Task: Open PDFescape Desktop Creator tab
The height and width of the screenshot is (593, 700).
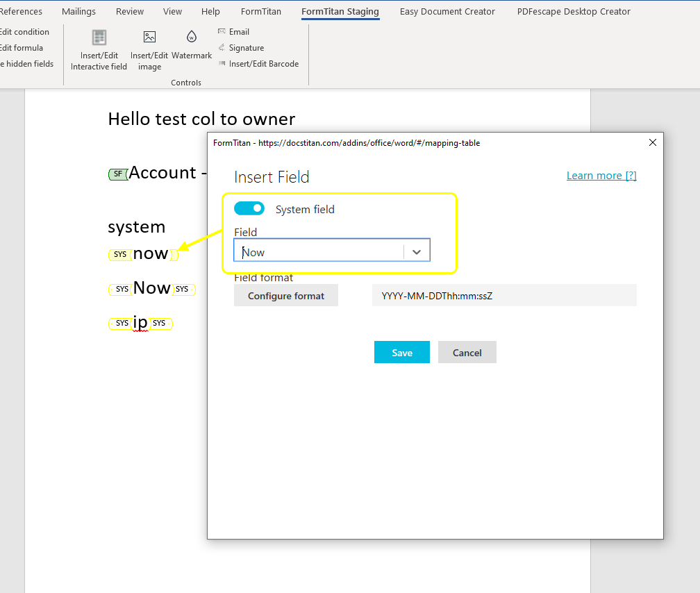Action: click(574, 12)
